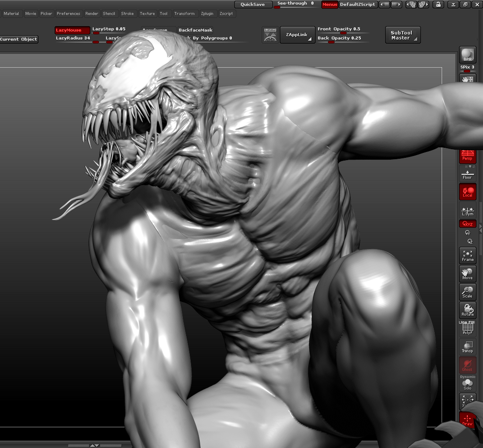Click the Xpose icon above Draw
Viewport: 483px width, 448px height.
pos(467,401)
